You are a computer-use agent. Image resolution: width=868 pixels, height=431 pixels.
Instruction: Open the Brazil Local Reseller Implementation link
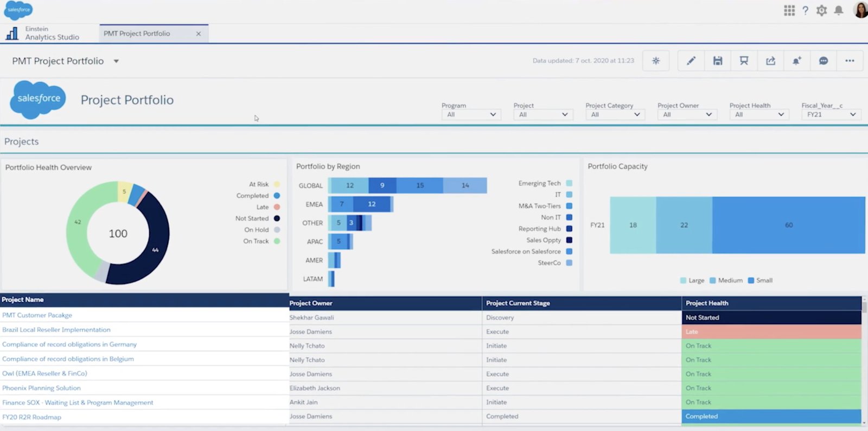[x=56, y=330]
